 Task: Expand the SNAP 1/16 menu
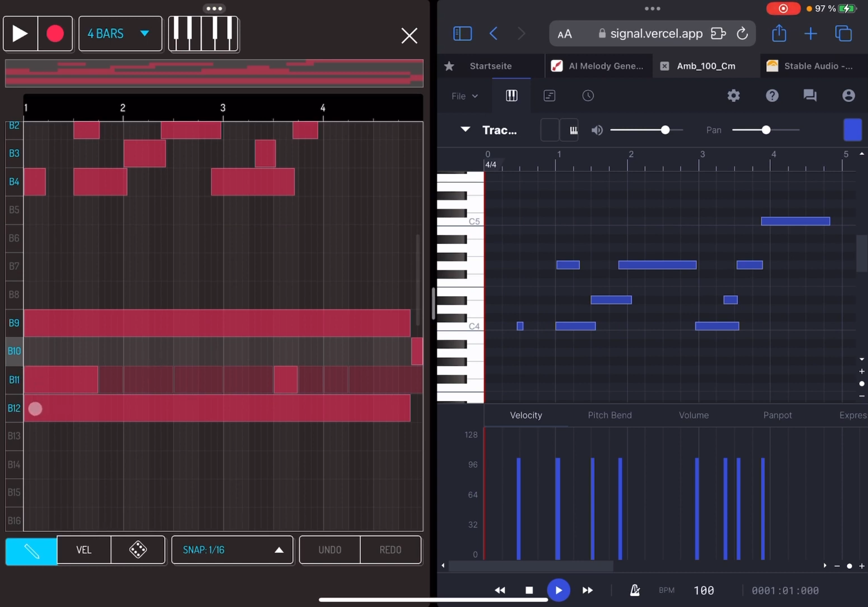pyautogui.click(x=232, y=550)
